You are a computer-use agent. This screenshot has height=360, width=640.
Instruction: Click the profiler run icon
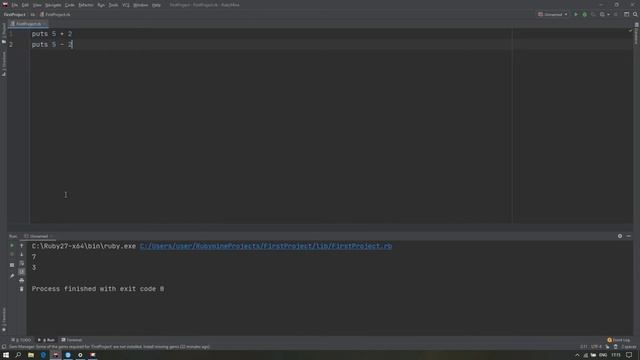(x=602, y=14)
